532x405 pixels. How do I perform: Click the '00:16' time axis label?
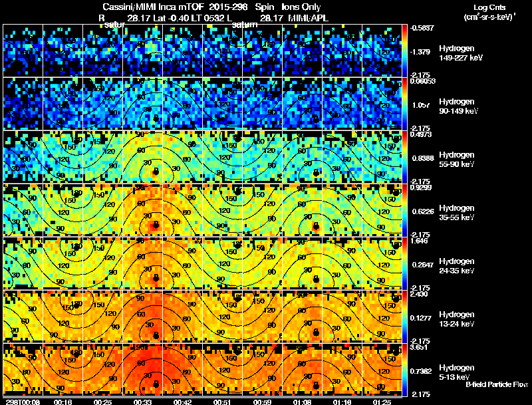pyautogui.click(x=63, y=402)
